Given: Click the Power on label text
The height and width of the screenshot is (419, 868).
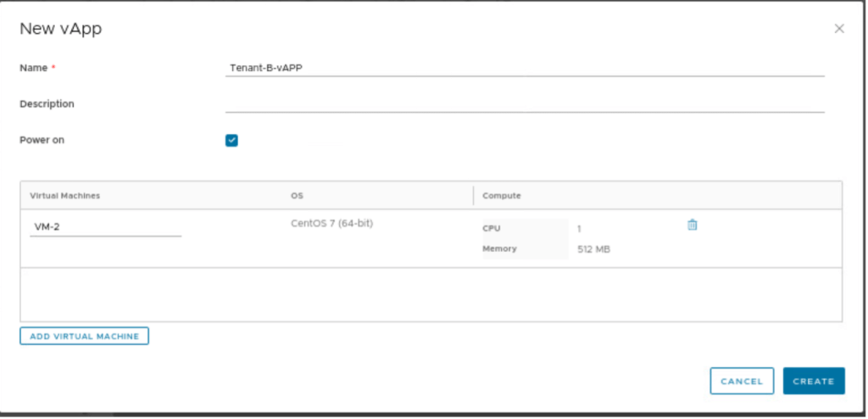Looking at the screenshot, I should point(42,140).
